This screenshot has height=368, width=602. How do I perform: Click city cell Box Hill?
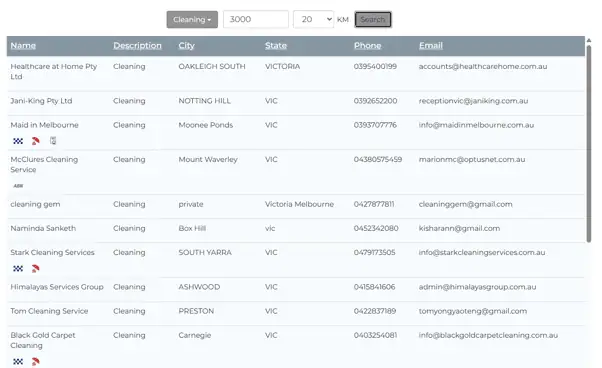pos(192,228)
